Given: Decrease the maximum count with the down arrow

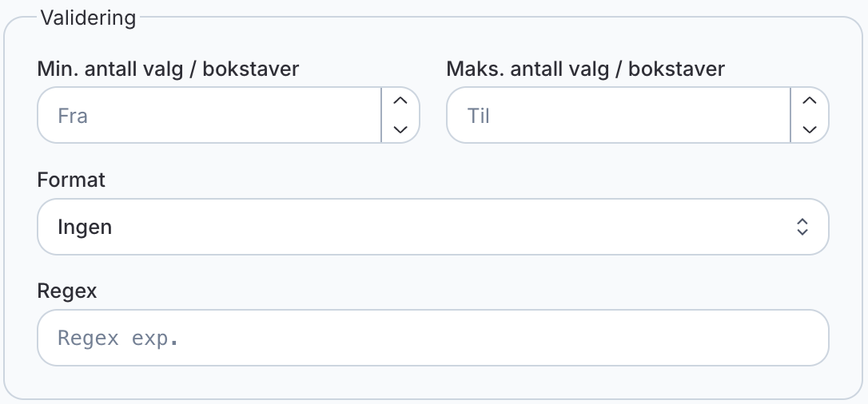Looking at the screenshot, I should click(809, 129).
